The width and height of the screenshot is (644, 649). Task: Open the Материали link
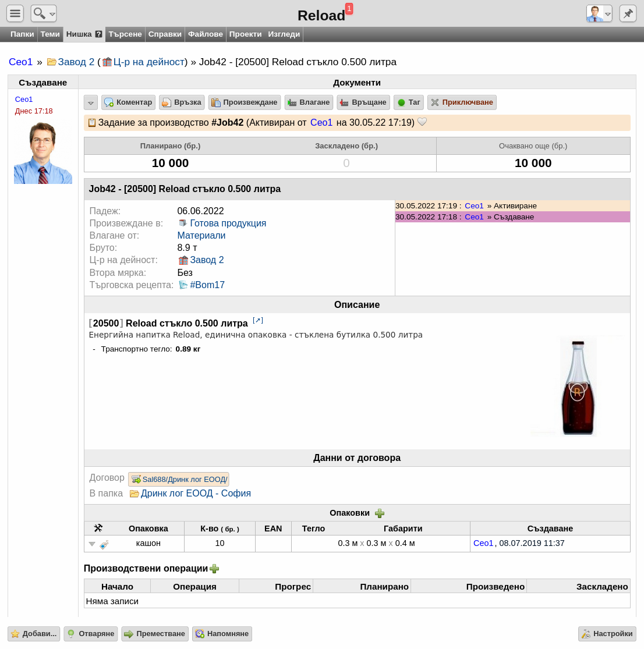(x=201, y=236)
